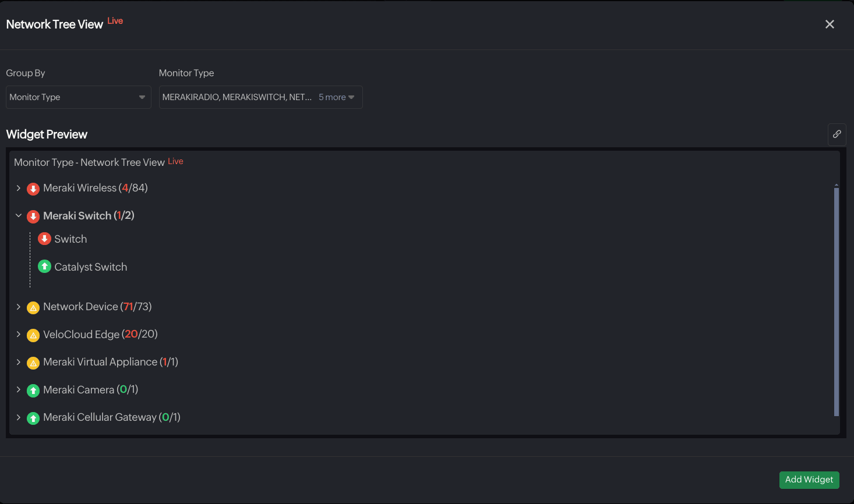The height and width of the screenshot is (504, 854).
Task: Click the yellow warning icon for Network Device
Action: [x=33, y=307]
